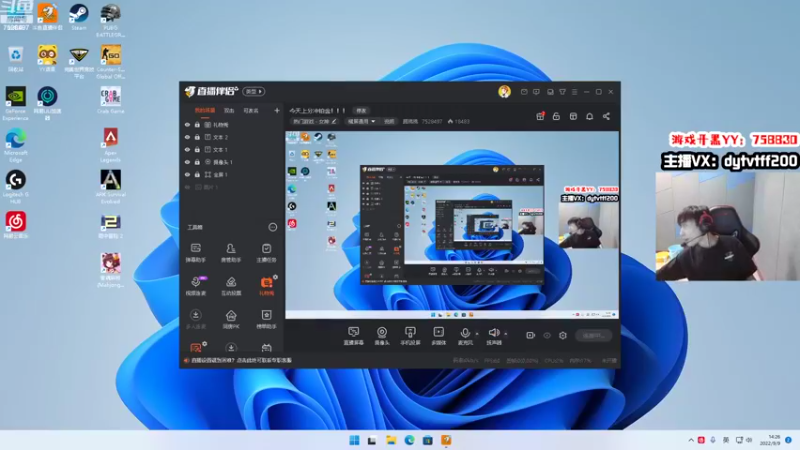The image size is (800, 450).
Task: Open the 榜单助手 tool icon
Action: click(x=266, y=319)
